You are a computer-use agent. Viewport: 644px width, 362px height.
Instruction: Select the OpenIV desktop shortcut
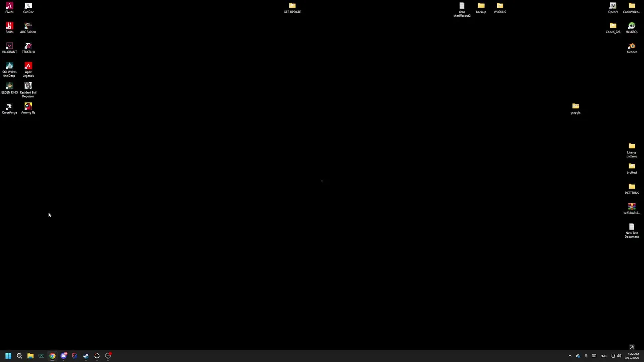point(613,8)
